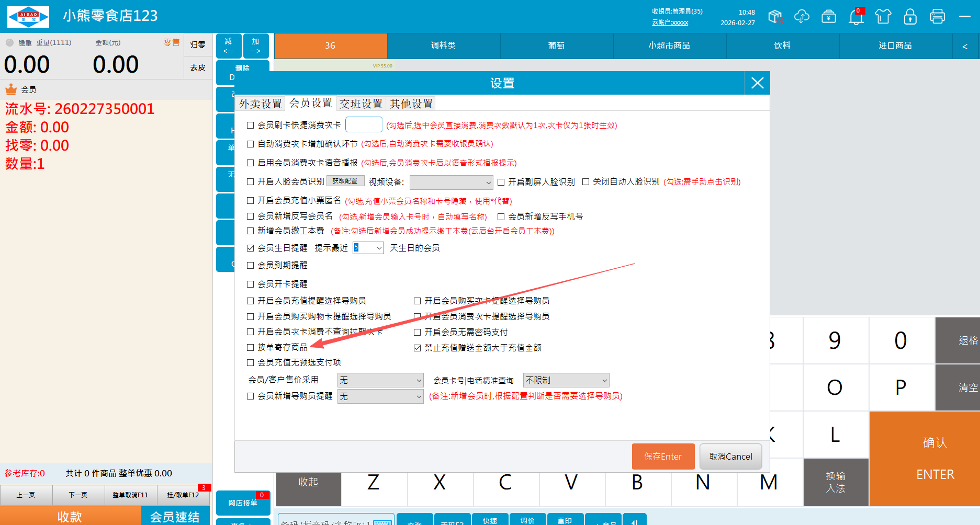Click the 会员刷卡快捷消费次卡 input field

(364, 125)
